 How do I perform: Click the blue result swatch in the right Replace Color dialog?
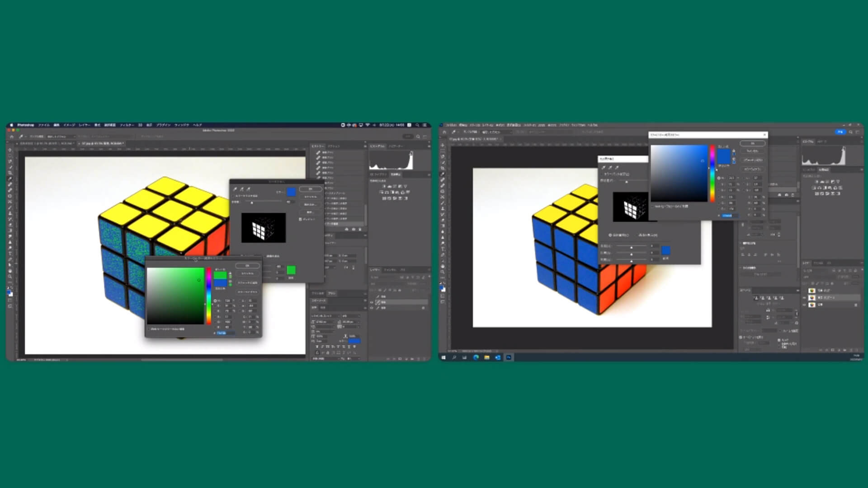tap(665, 250)
